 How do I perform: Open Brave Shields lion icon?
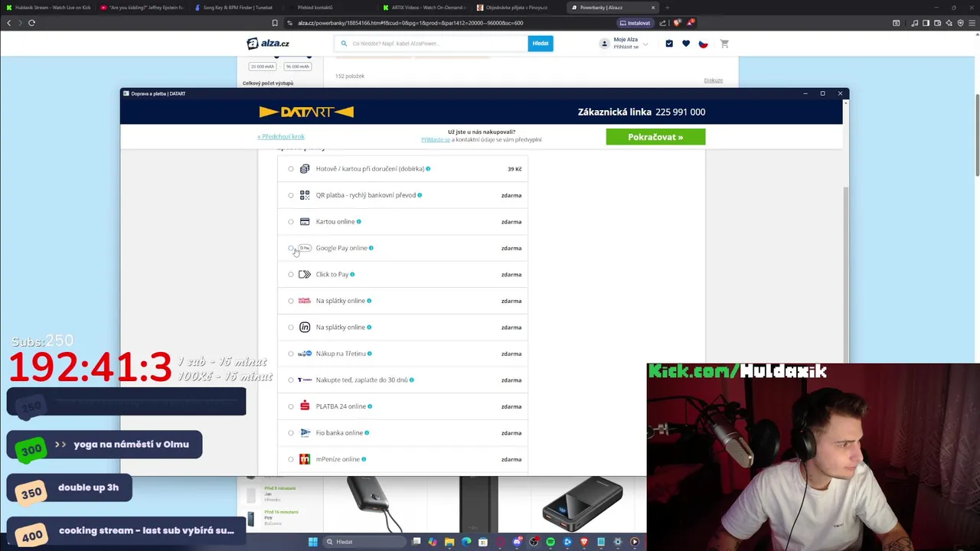click(x=677, y=23)
